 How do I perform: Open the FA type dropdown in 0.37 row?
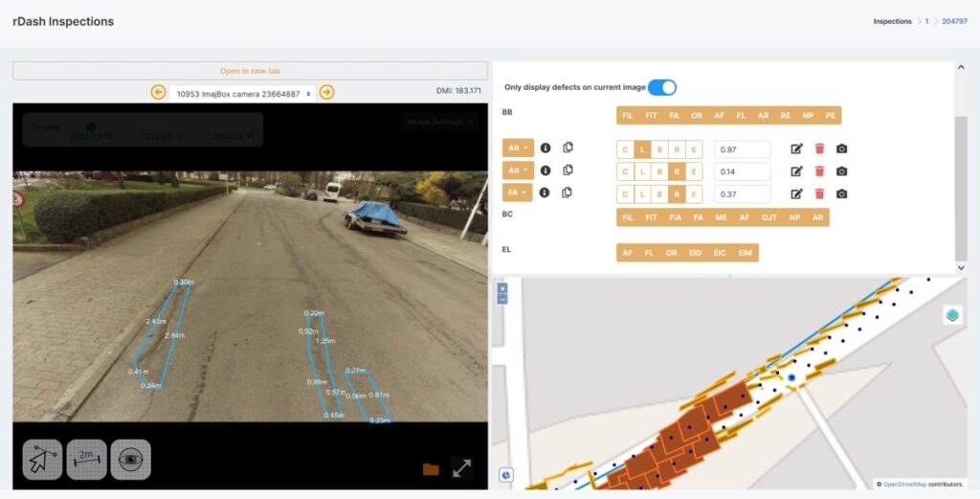tap(518, 193)
